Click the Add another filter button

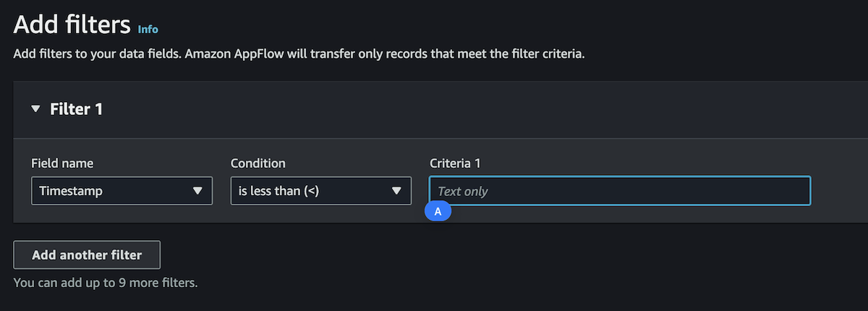(87, 255)
